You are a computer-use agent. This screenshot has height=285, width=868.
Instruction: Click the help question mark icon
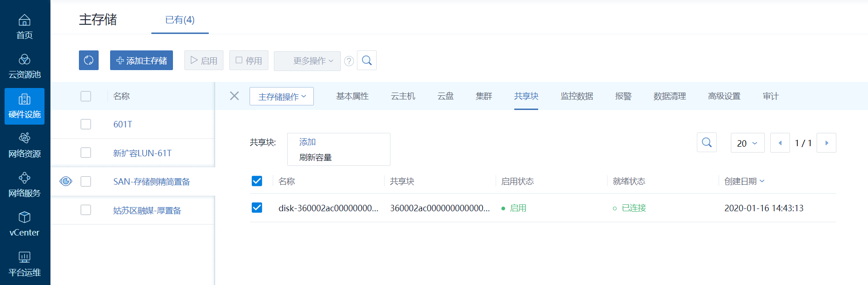(349, 61)
